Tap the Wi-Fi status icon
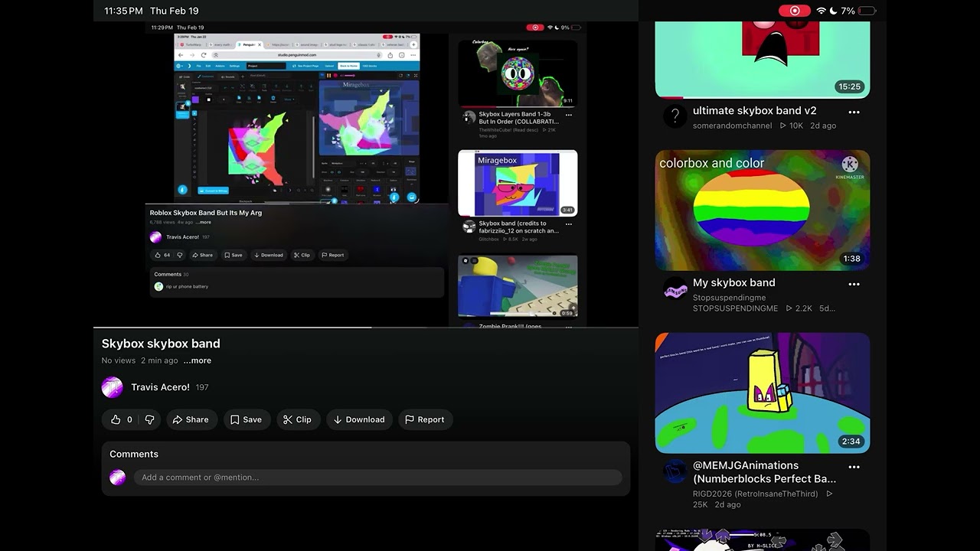Screen dimensions: 980x551 tap(822, 11)
